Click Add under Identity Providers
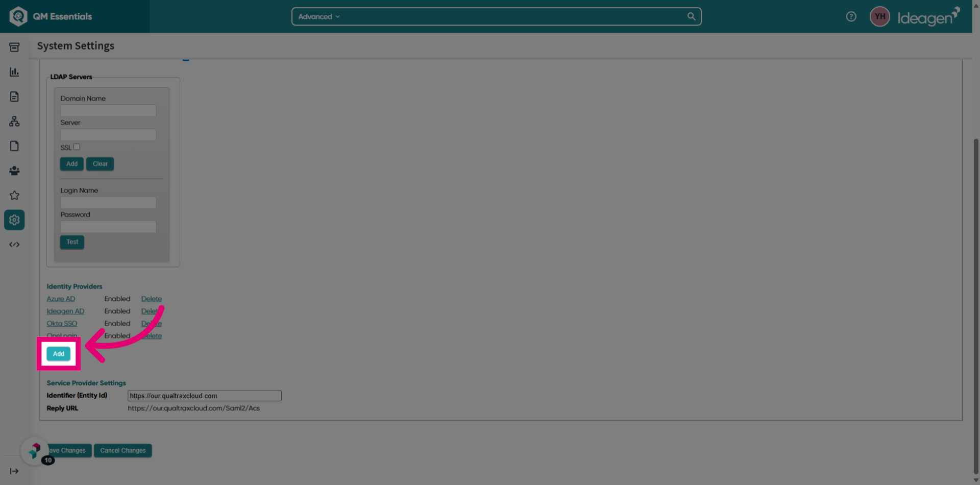 coord(59,354)
